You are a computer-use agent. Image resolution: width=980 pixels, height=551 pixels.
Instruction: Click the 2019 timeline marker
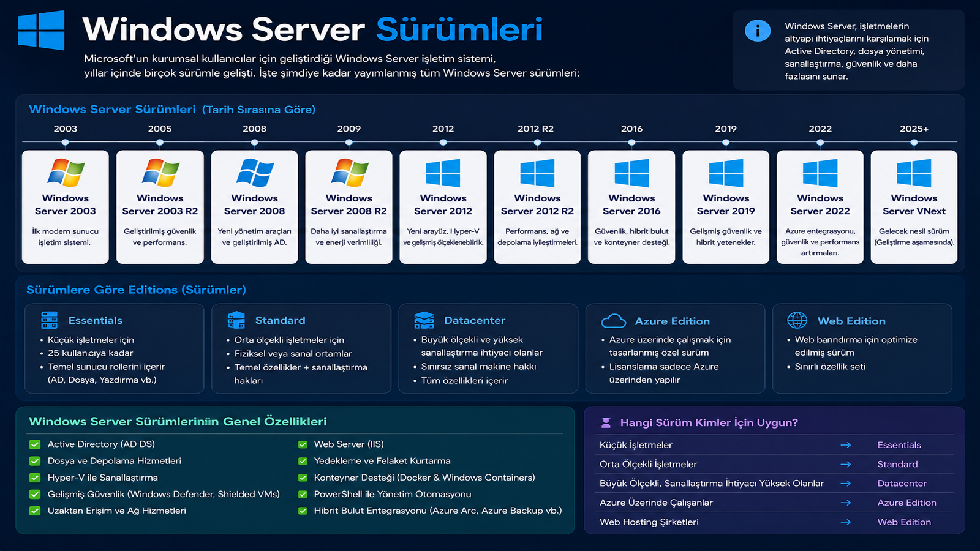[x=726, y=142]
